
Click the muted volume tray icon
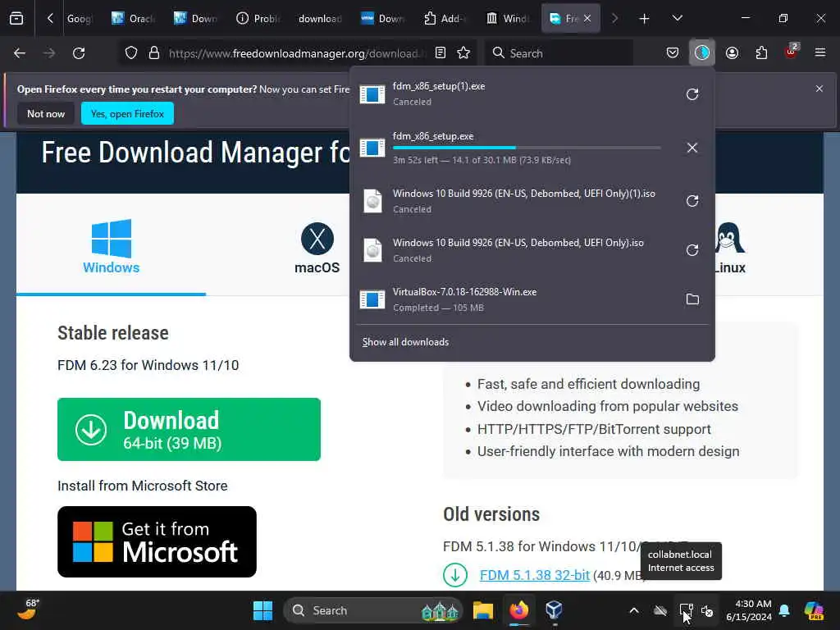pos(707,610)
